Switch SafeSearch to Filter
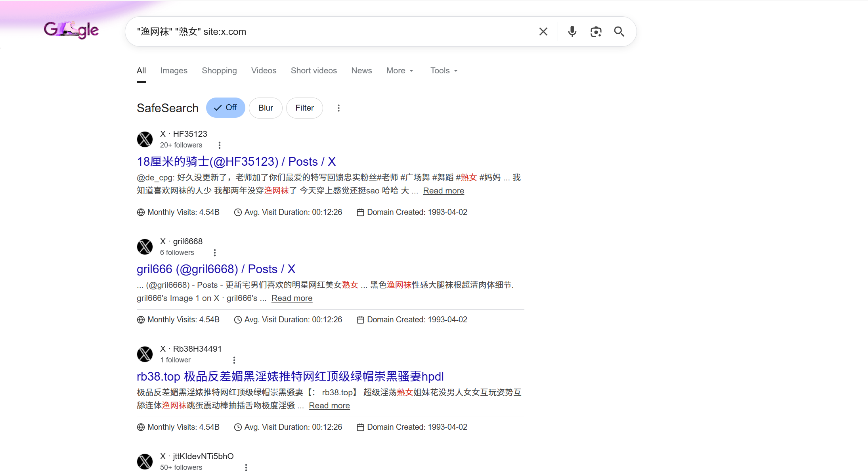 click(304, 108)
